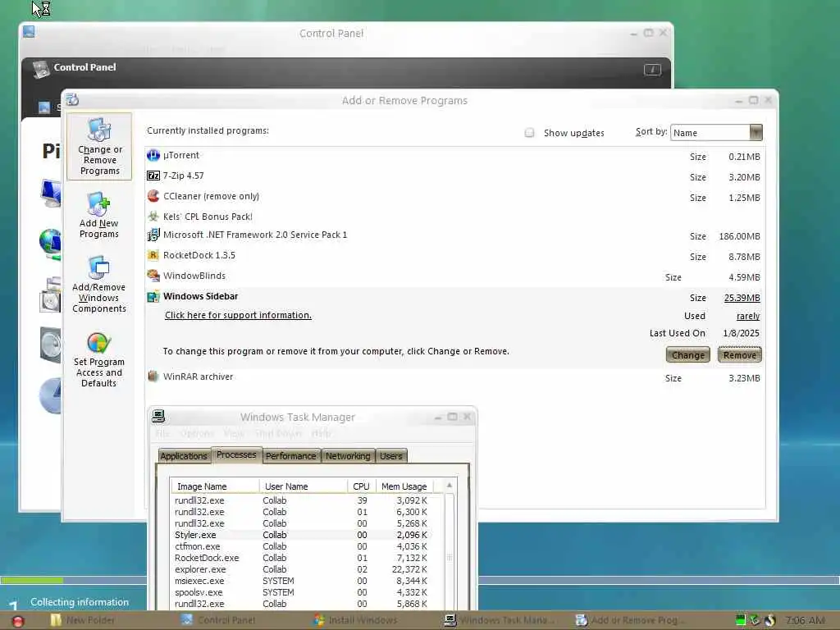
Task: Open Task Manager File menu
Action: click(162, 433)
